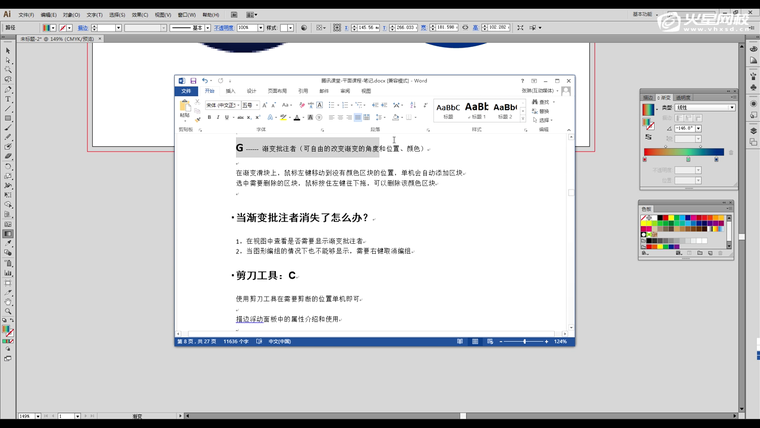
Task: Click the Undo arrow in Word's title bar
Action: [204, 80]
